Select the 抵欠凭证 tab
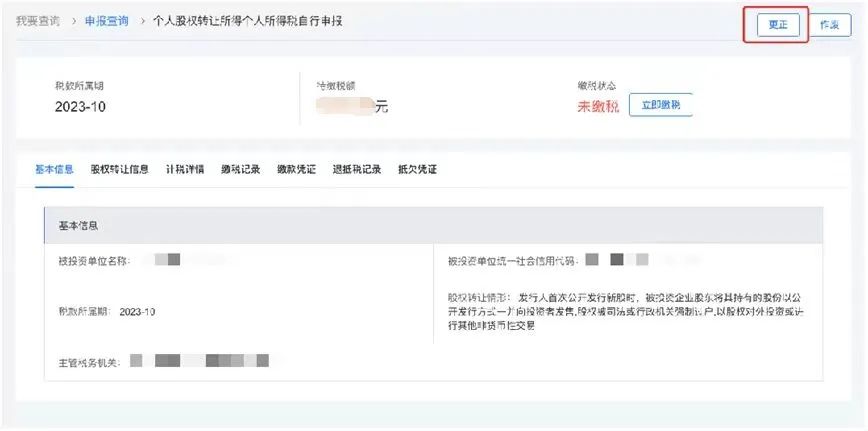The image size is (868, 431). click(417, 170)
